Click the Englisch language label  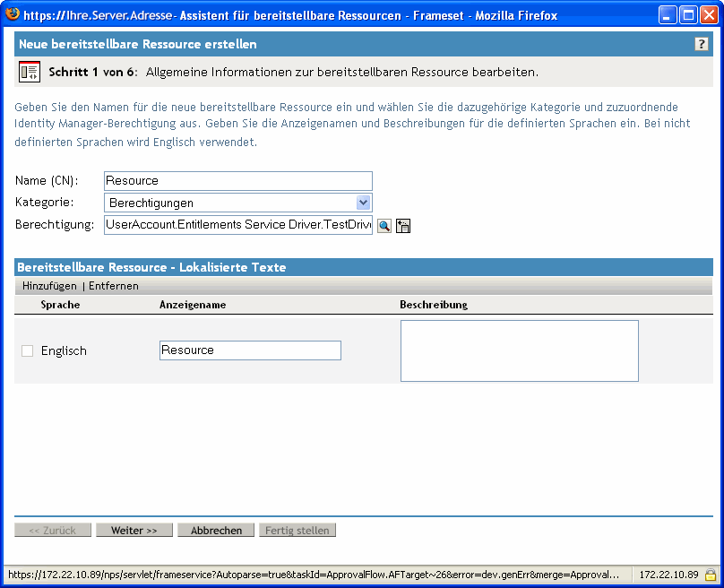[64, 351]
